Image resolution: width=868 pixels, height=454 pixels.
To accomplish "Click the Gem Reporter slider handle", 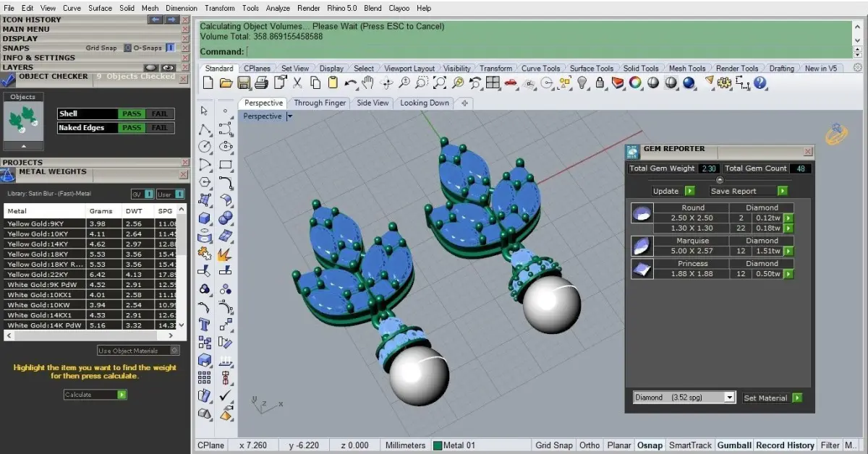I will click(x=719, y=180).
